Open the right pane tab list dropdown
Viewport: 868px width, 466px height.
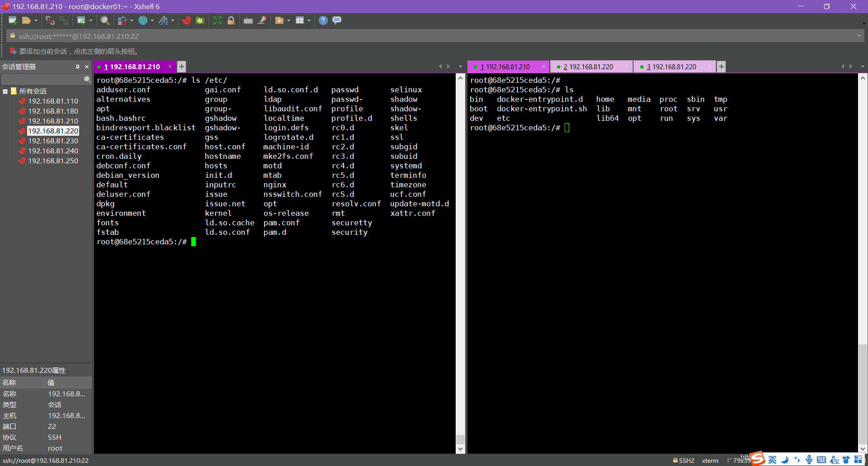tap(863, 67)
